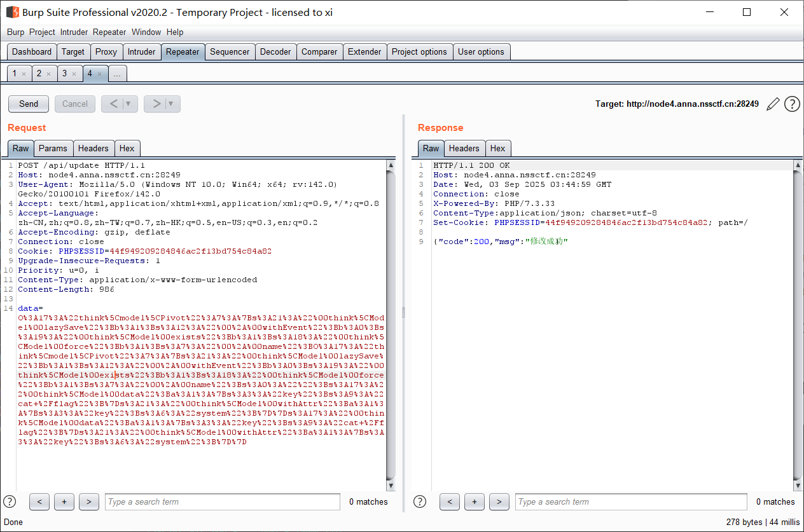Switch to the Dashboard tab
The height and width of the screenshot is (532, 804).
32,52
